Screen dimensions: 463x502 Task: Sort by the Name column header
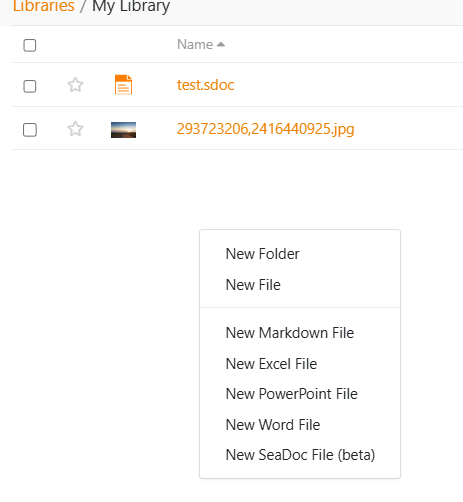[x=195, y=44]
